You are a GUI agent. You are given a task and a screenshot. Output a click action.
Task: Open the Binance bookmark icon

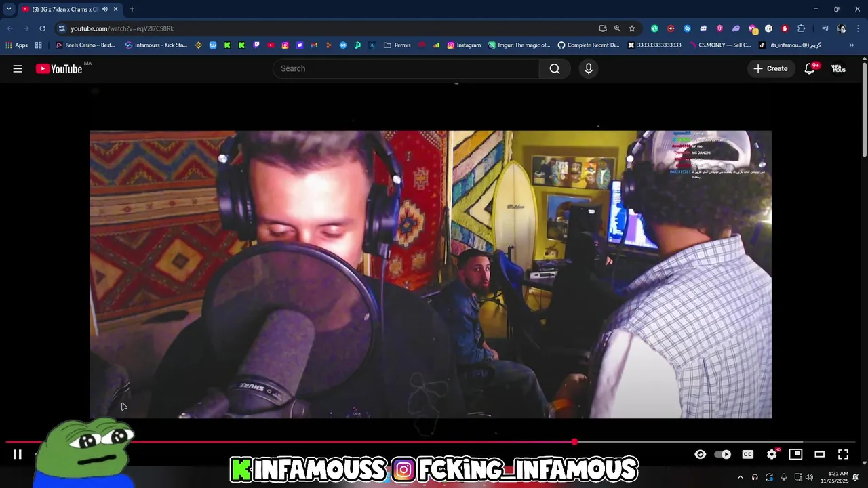coord(198,45)
